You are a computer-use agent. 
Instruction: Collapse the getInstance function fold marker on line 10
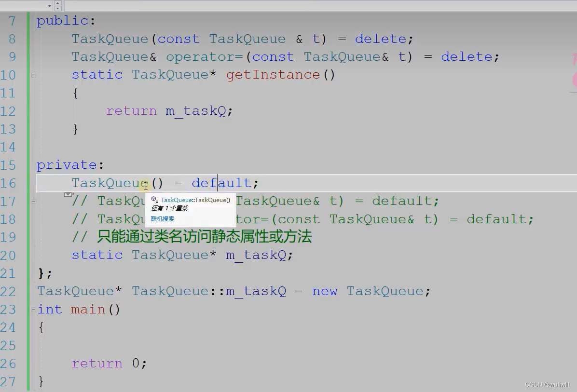[33, 75]
